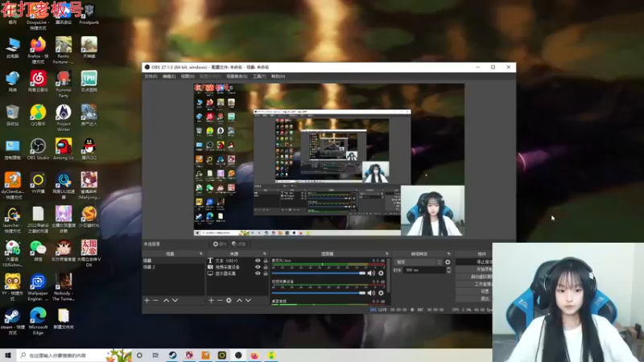This screenshot has height=362, width=644.
Task: Select 场景 2 in the Scenes list
Action: [x=173, y=267]
